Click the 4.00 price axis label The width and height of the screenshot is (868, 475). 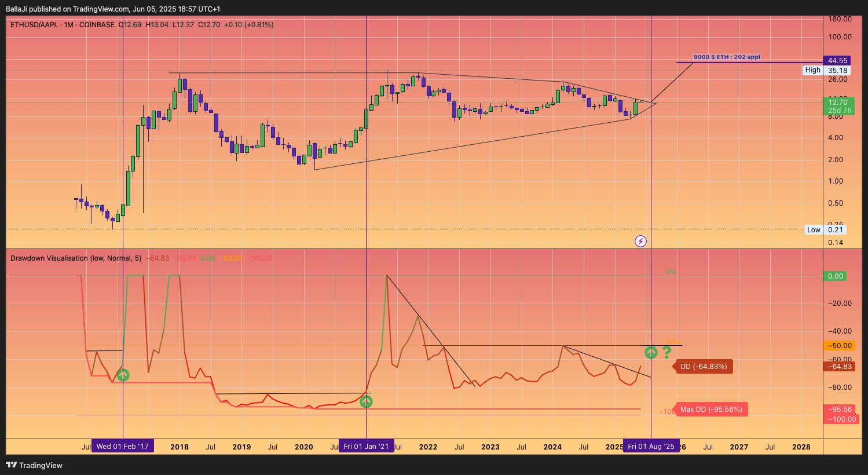pos(836,138)
